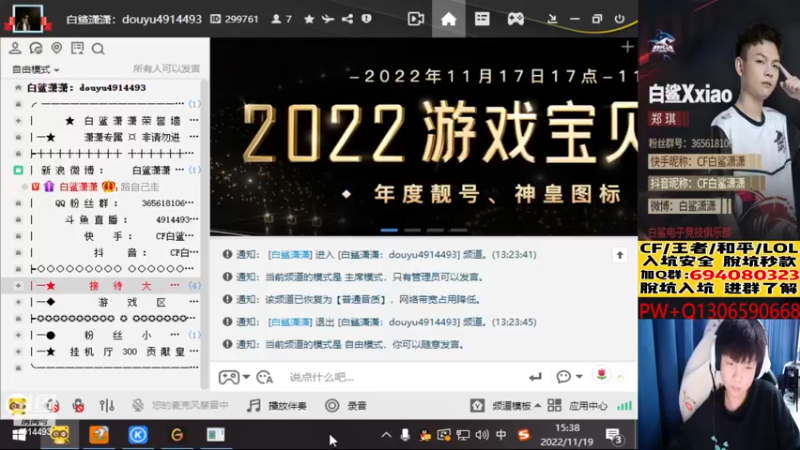Open the emoji and font icon
The image size is (800, 450).
click(265, 377)
